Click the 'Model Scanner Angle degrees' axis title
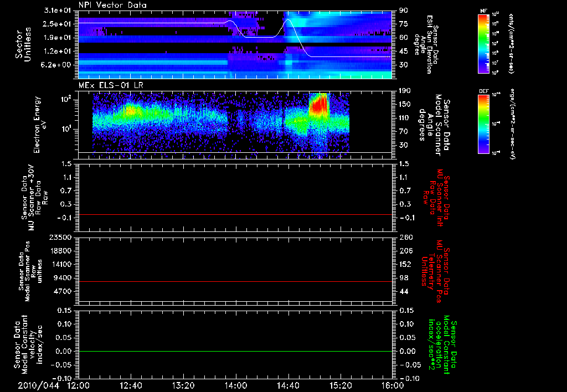 434,125
